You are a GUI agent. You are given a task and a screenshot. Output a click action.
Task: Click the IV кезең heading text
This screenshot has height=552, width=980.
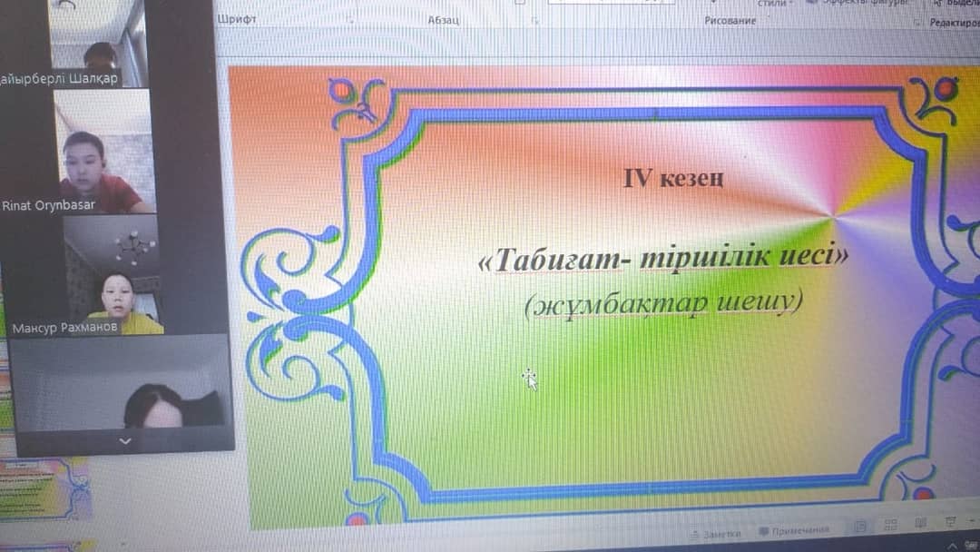673,180
